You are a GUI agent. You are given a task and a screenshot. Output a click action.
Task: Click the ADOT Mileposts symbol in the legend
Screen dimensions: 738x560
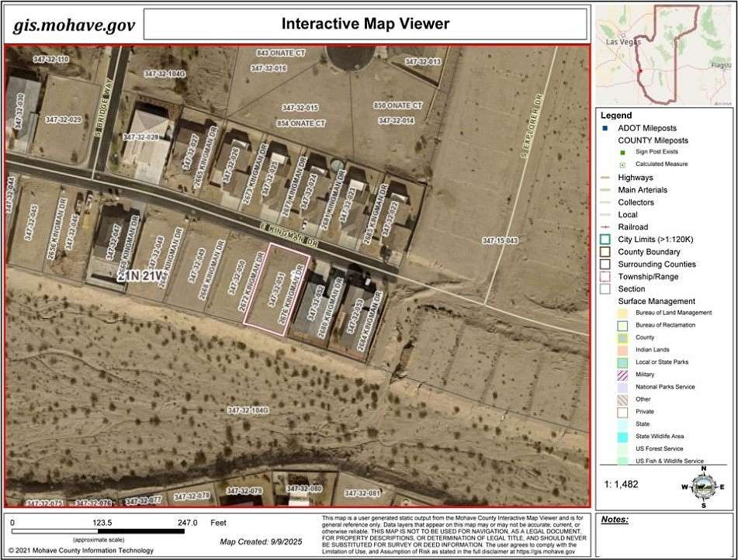pos(605,127)
